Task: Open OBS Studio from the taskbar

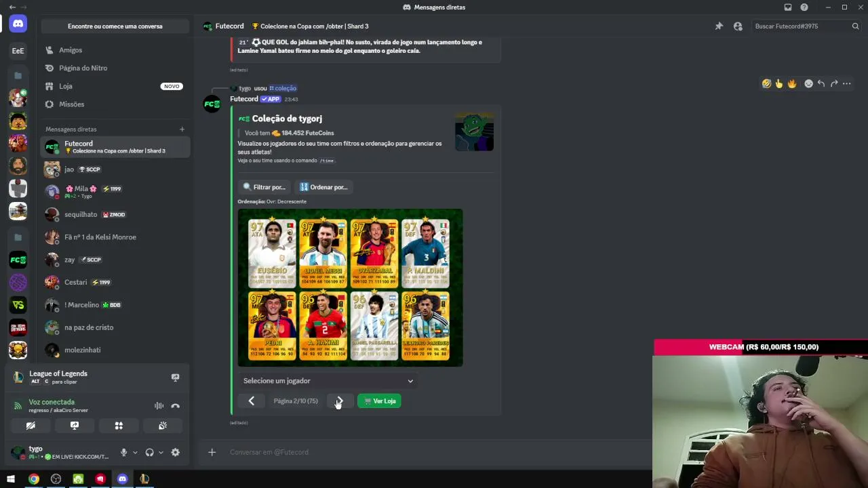Action: tap(56, 479)
